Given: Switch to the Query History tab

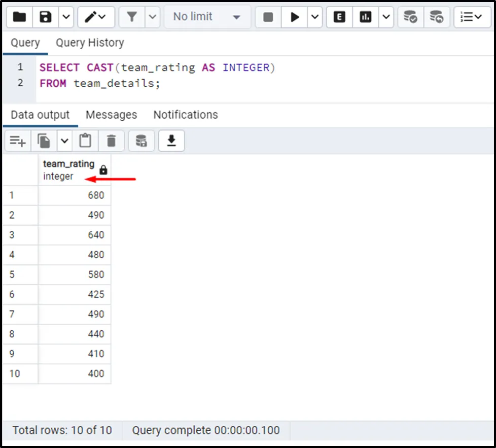Looking at the screenshot, I should (90, 43).
